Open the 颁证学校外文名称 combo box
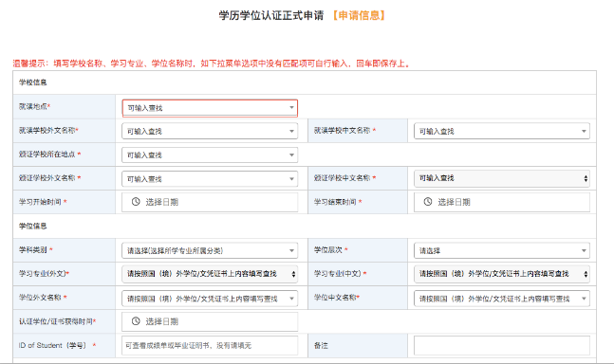 (210, 178)
